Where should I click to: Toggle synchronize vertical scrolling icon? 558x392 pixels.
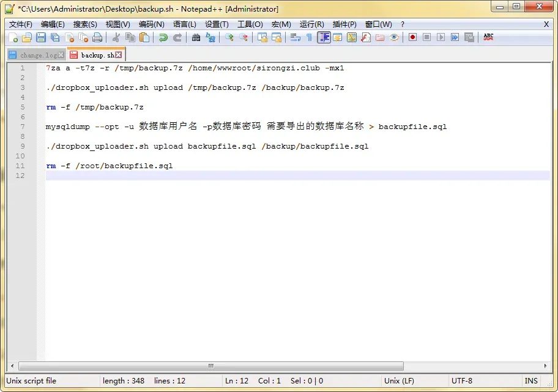click(x=262, y=37)
